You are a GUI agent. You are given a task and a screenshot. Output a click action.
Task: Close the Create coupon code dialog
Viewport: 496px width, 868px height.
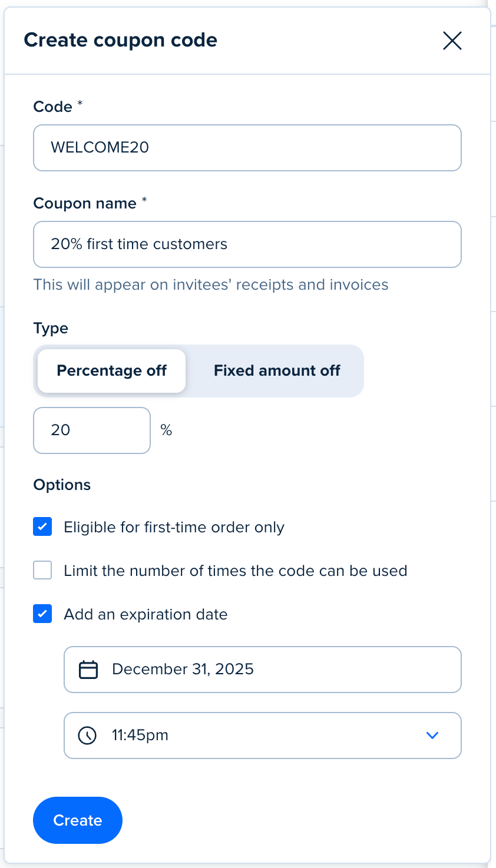pyautogui.click(x=452, y=41)
